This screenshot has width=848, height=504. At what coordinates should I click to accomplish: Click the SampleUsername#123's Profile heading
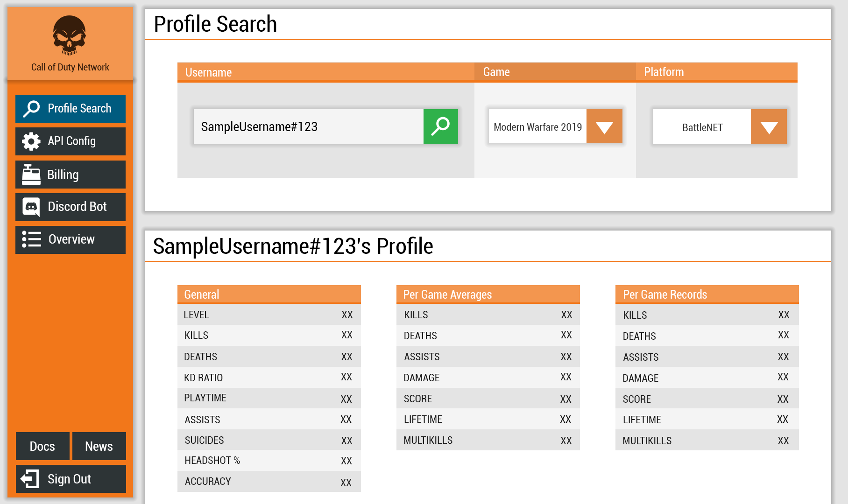tap(293, 246)
